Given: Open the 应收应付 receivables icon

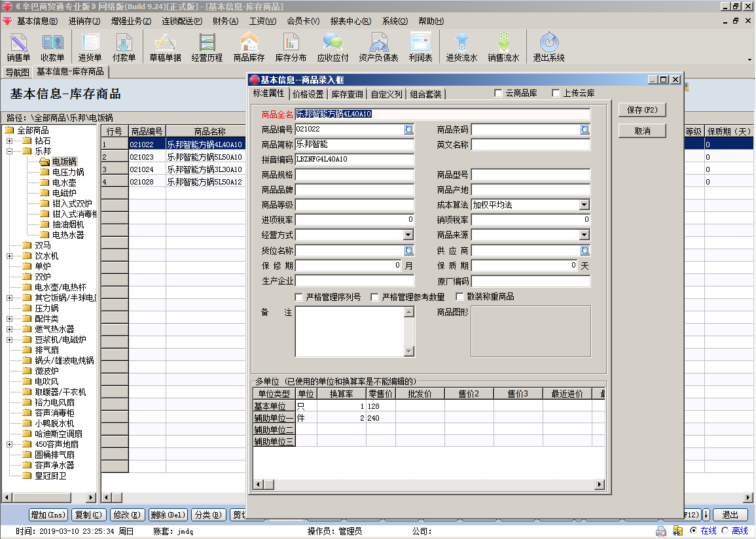Looking at the screenshot, I should click(x=333, y=48).
